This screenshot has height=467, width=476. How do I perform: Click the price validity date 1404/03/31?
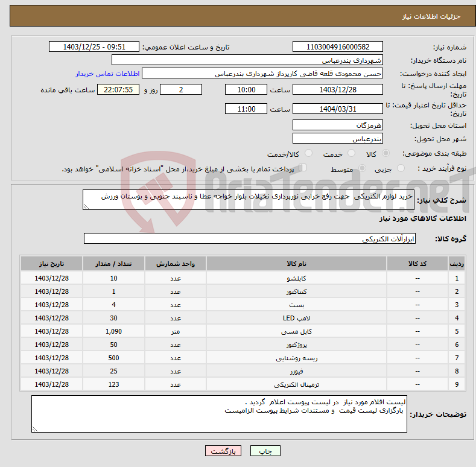point(338,109)
